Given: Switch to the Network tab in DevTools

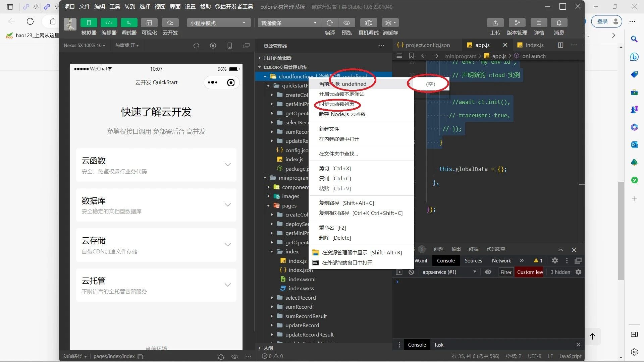Looking at the screenshot, I should click(501, 260).
